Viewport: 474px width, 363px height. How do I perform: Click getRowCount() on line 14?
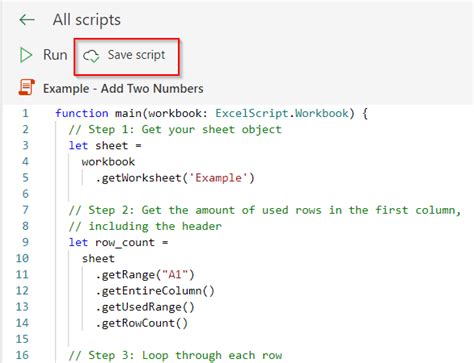[x=142, y=323]
